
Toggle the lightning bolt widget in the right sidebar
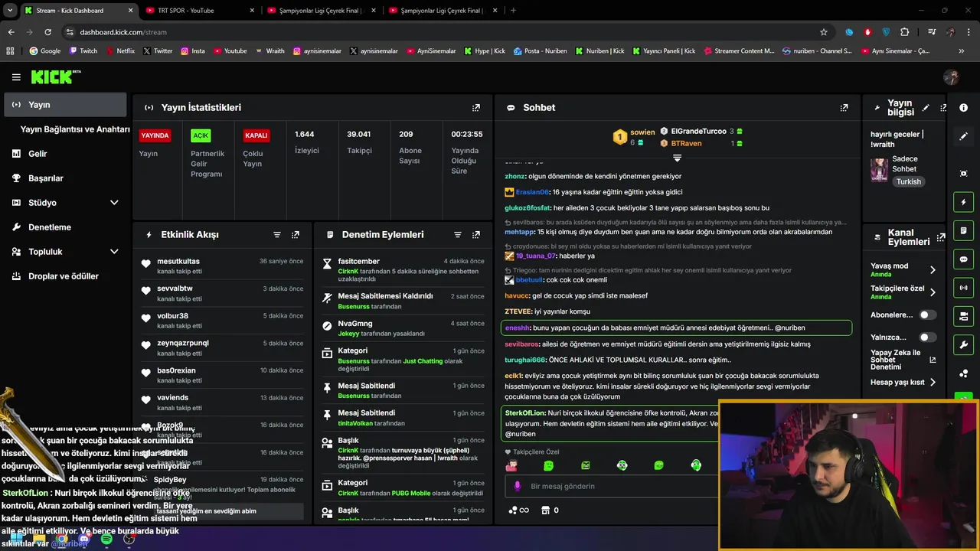964,202
